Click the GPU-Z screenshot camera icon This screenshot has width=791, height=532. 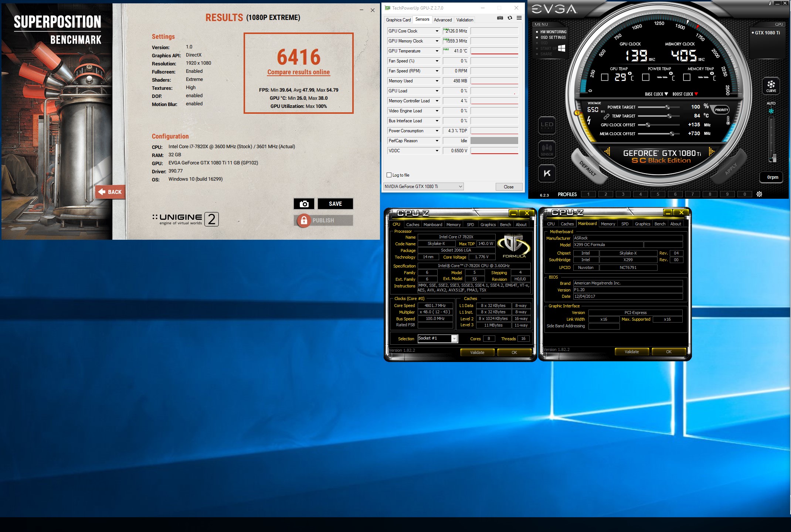coord(500,18)
